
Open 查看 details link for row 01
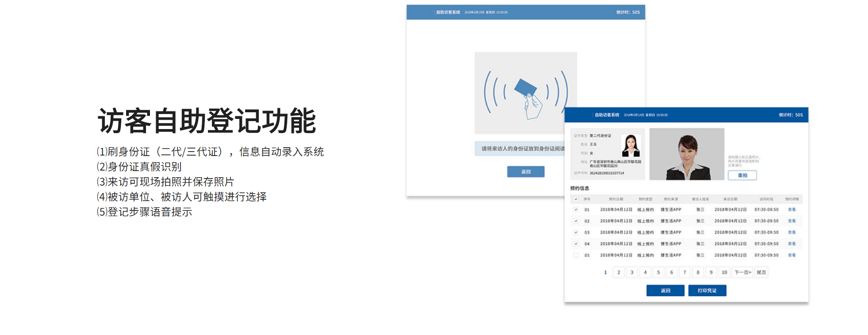pyautogui.click(x=791, y=210)
